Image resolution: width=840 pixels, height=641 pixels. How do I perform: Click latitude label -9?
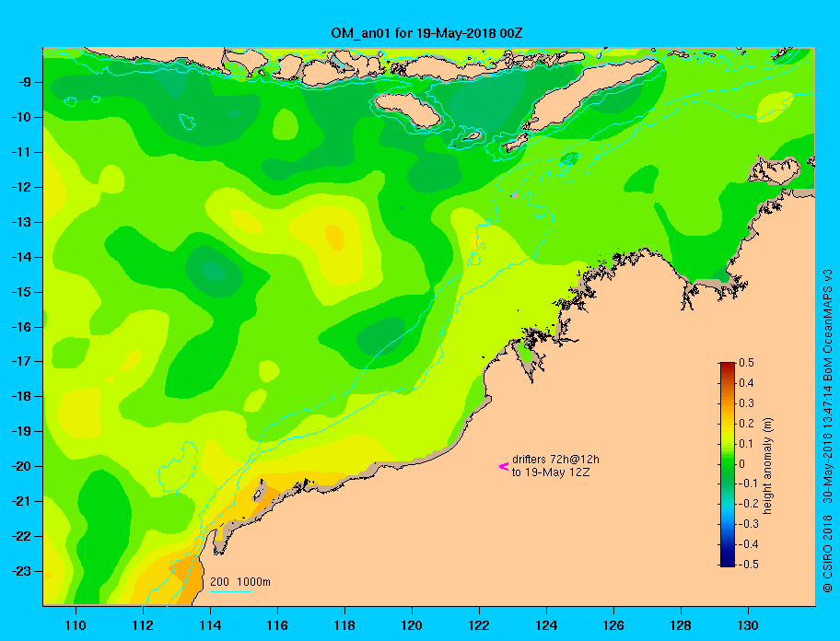click(24, 83)
